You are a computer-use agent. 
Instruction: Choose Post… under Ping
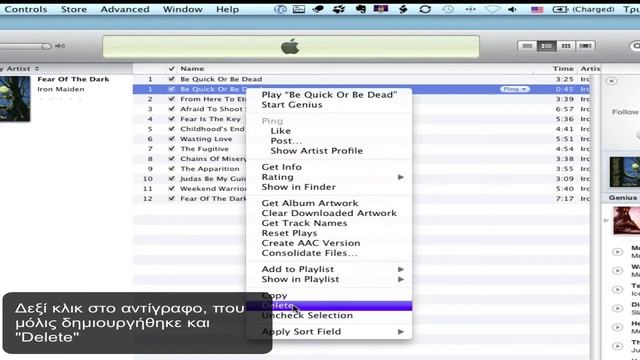coord(329,141)
